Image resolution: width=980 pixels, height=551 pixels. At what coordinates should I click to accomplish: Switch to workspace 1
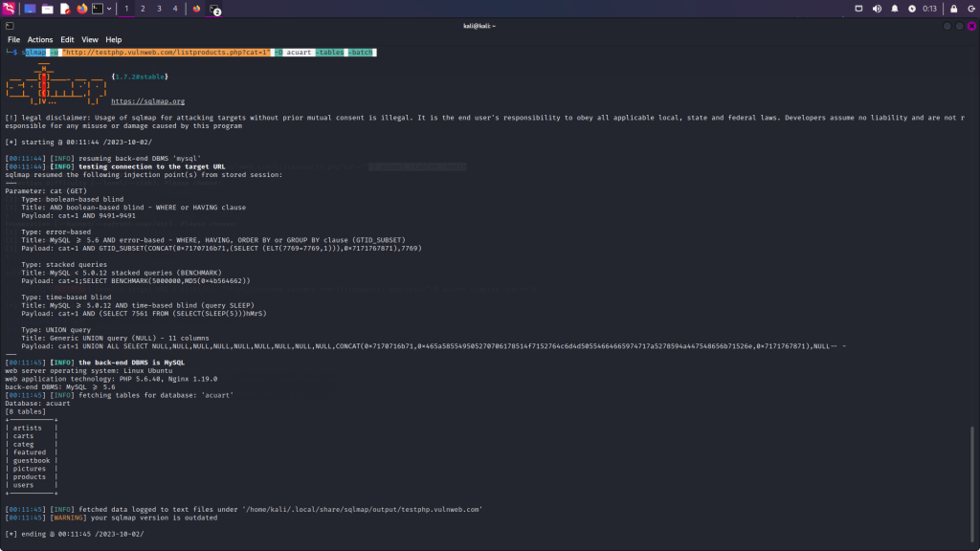[x=126, y=9]
